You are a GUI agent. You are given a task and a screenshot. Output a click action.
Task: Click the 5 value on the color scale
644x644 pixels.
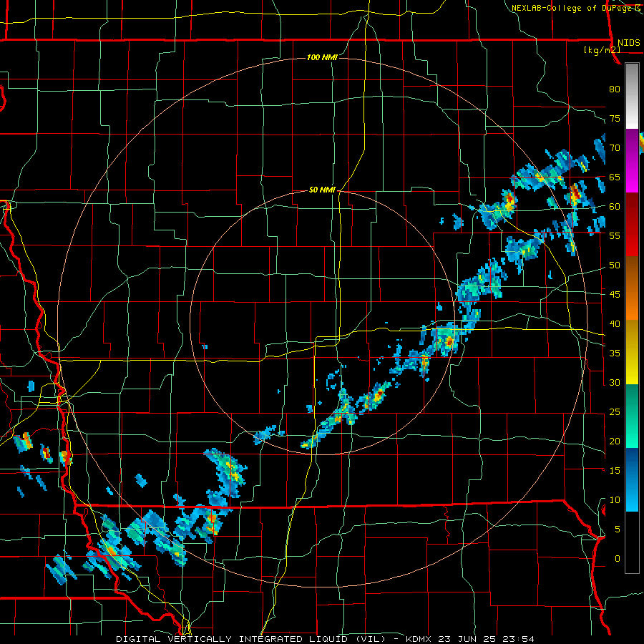click(x=618, y=530)
